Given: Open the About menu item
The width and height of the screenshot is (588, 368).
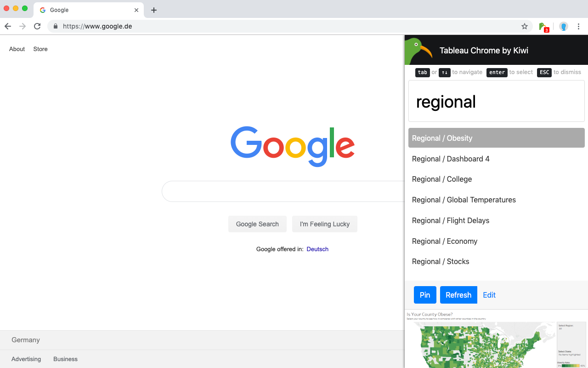Looking at the screenshot, I should point(17,49).
